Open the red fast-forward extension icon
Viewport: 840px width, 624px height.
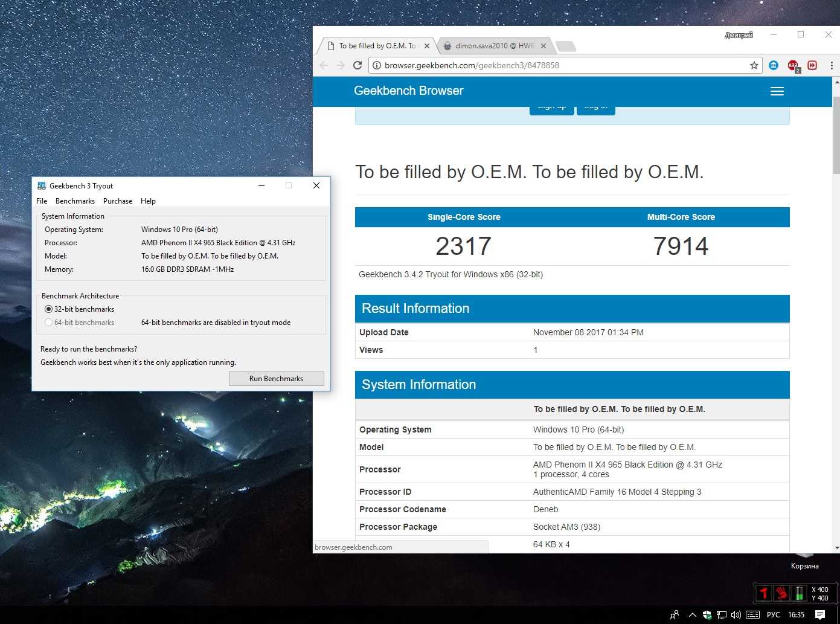coord(812,65)
